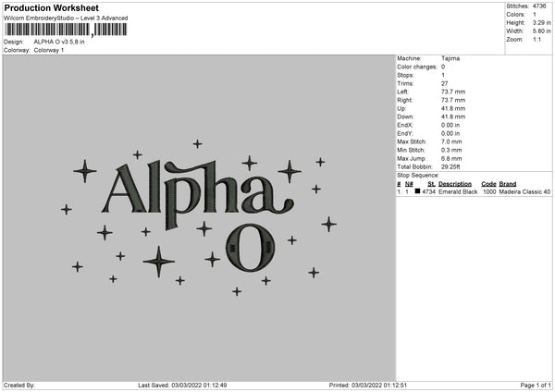Click the Stitches count value 4736
This screenshot has height=392, width=555.
click(x=542, y=6)
